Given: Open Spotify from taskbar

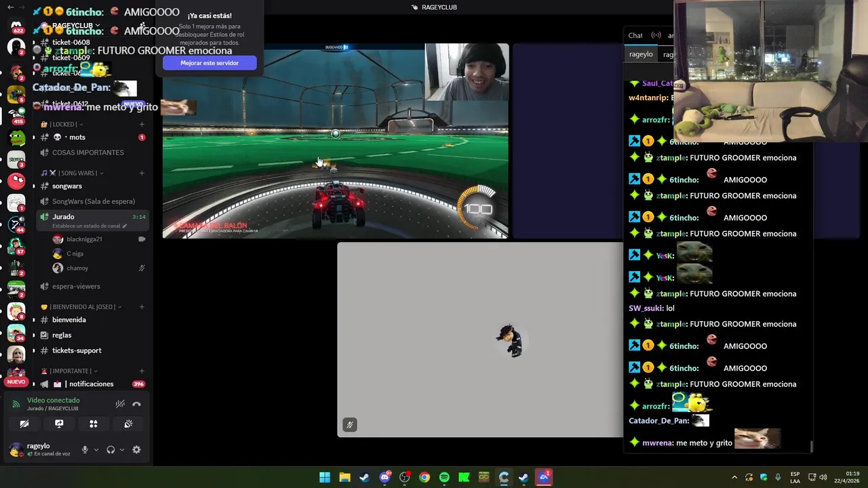Looking at the screenshot, I should click(x=444, y=477).
